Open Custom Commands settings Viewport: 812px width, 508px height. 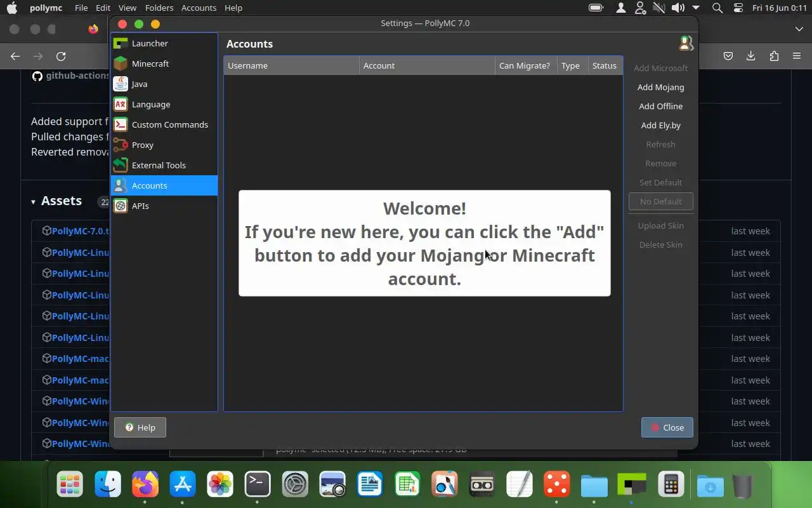pos(164,124)
